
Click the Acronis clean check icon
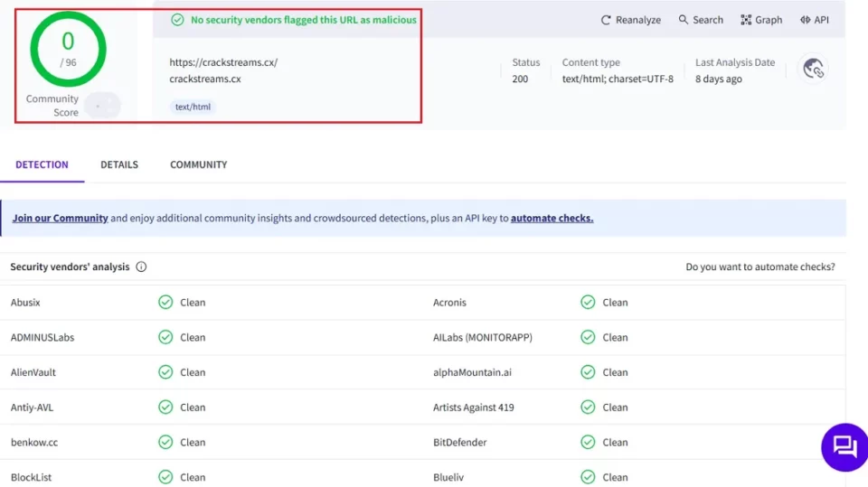(x=588, y=302)
